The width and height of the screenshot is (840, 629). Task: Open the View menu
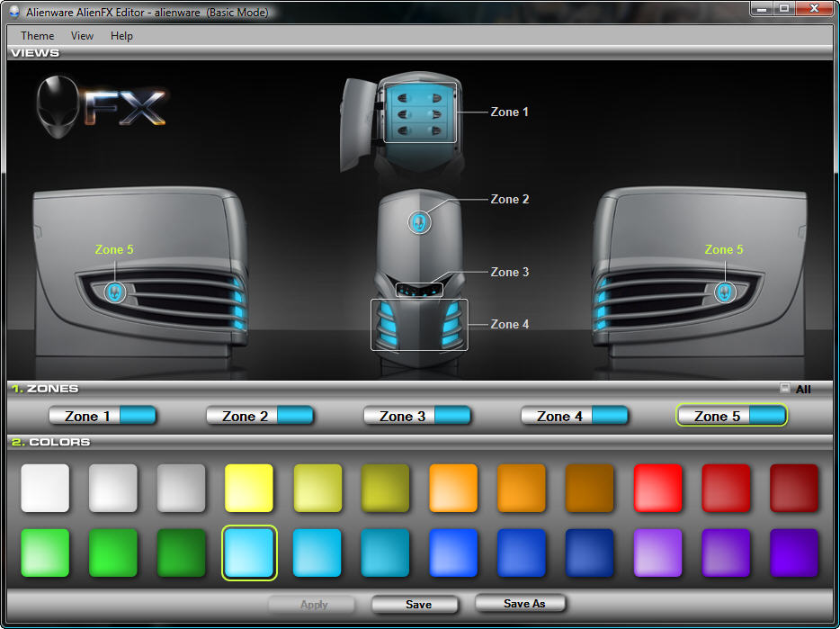click(x=82, y=36)
